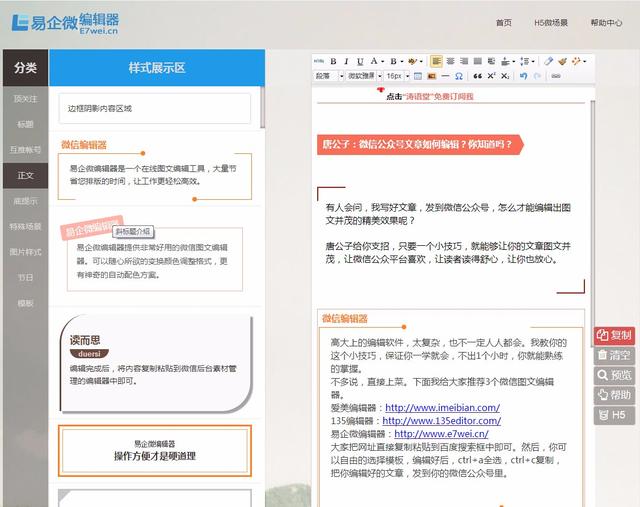Image resolution: width=640 pixels, height=507 pixels.
Task: Toggle HTML source view in editor toolbar
Action: click(319, 61)
